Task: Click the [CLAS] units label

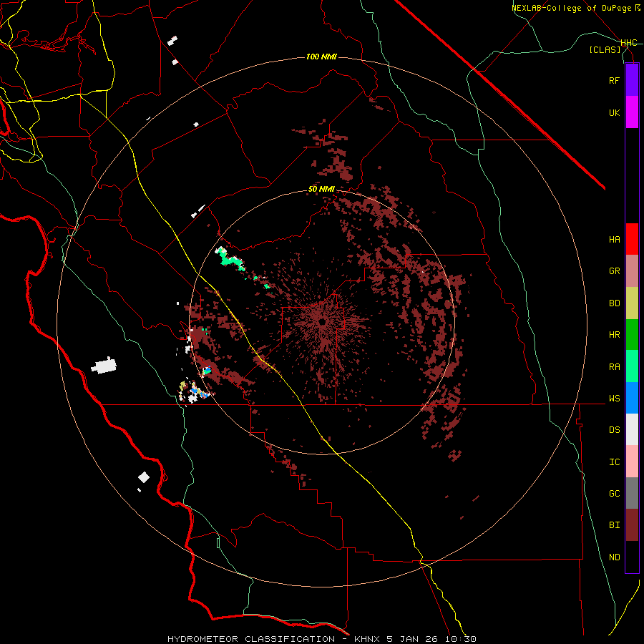Action: click(x=605, y=49)
